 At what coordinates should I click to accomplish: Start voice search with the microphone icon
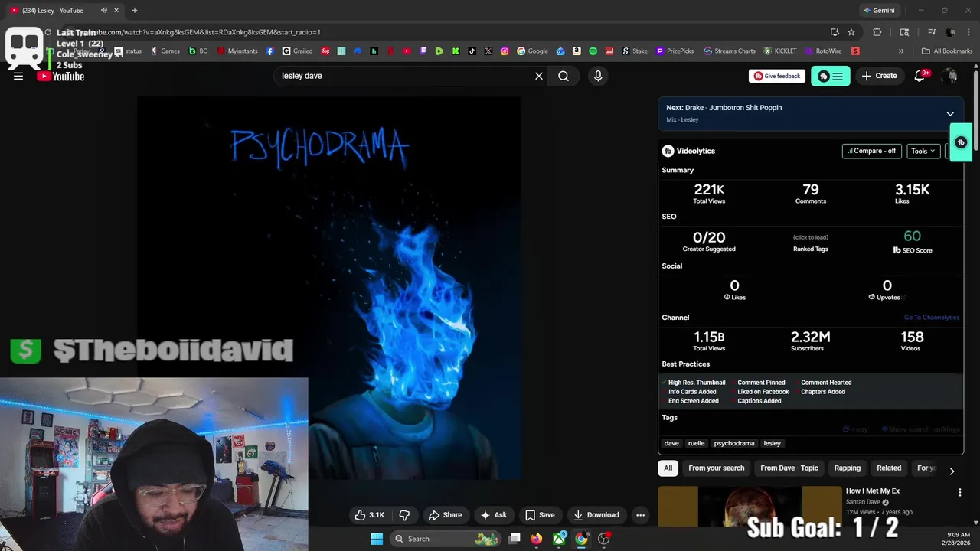(x=598, y=76)
